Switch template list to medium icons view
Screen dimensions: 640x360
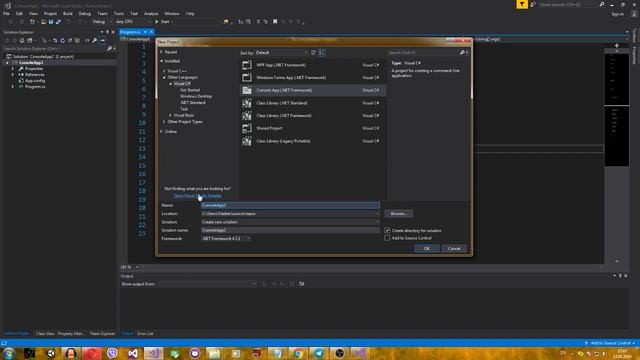click(322, 52)
